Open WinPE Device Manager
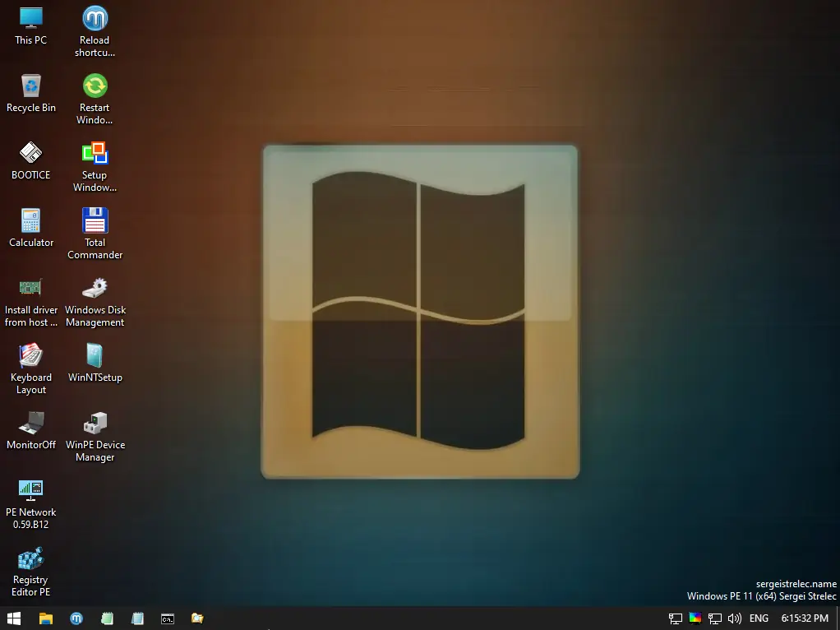The width and height of the screenshot is (840, 630). [95, 437]
